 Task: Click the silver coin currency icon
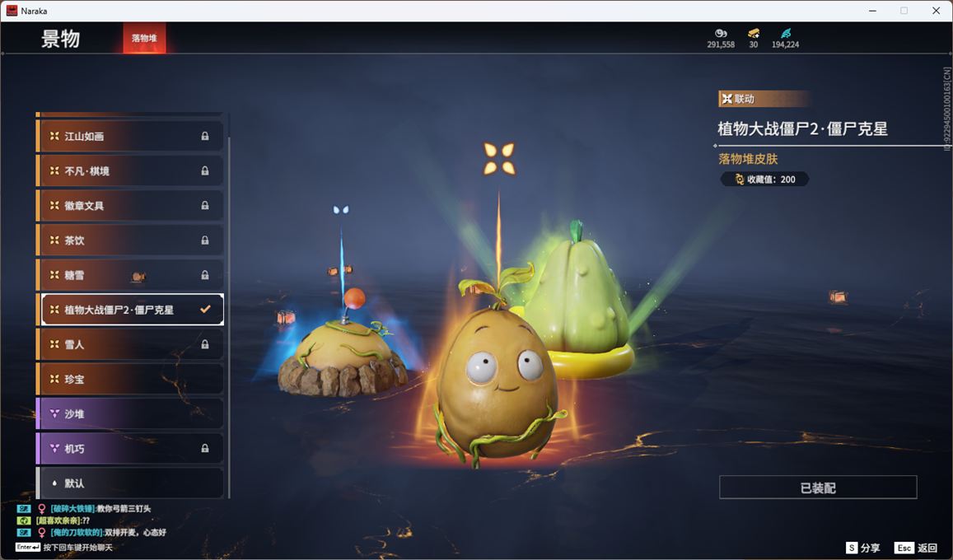click(721, 34)
